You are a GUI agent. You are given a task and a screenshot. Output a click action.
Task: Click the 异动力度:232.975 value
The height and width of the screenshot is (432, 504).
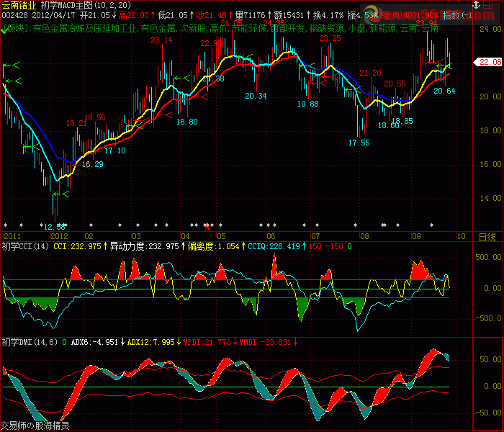[144, 246]
